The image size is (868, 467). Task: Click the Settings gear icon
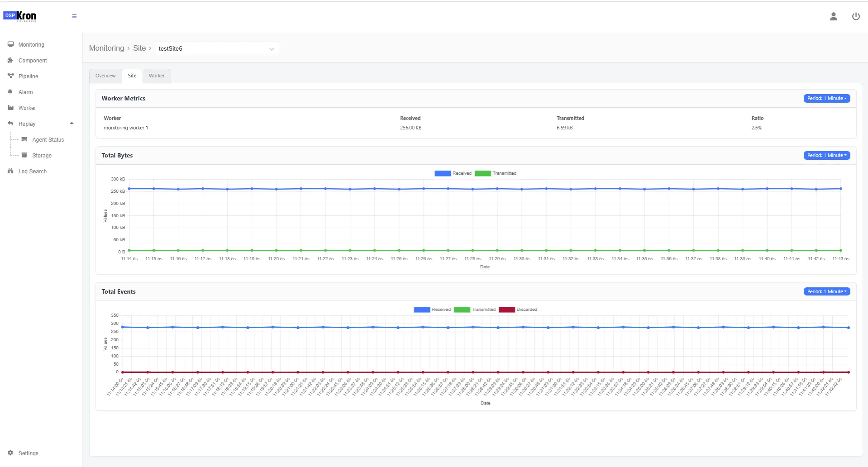click(x=10, y=453)
